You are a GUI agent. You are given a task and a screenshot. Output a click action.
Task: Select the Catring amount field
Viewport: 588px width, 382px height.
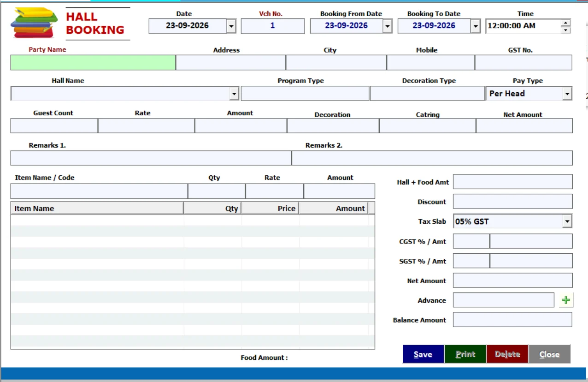(427, 125)
